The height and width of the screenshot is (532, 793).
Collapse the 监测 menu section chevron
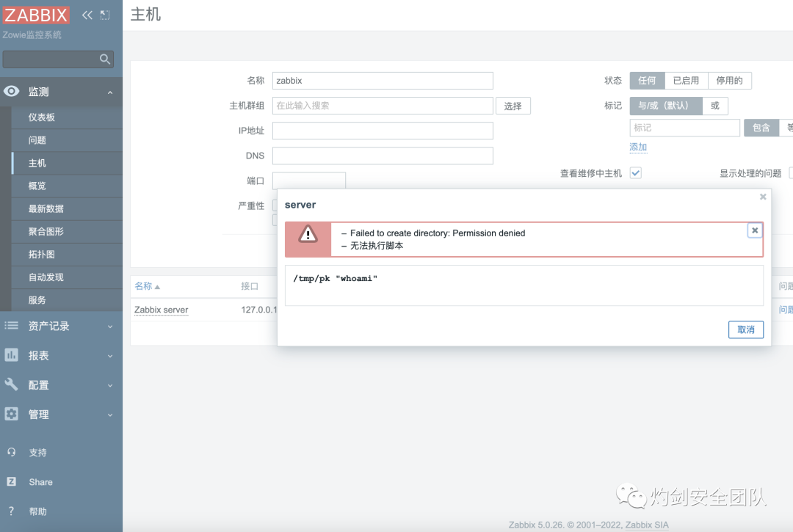[x=110, y=92]
